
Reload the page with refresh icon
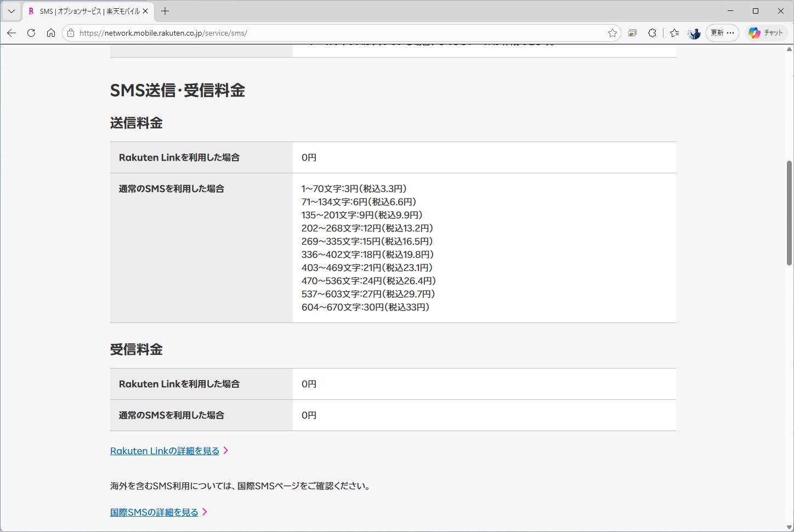31,33
